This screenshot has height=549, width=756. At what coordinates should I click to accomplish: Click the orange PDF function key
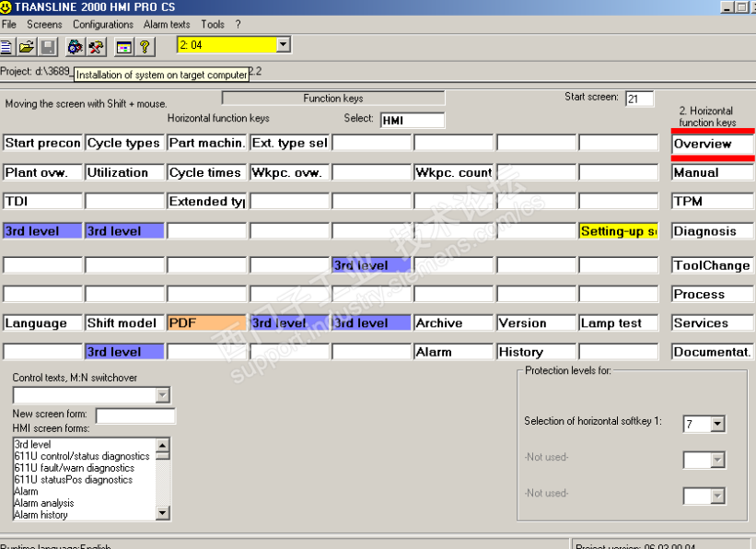point(206,323)
